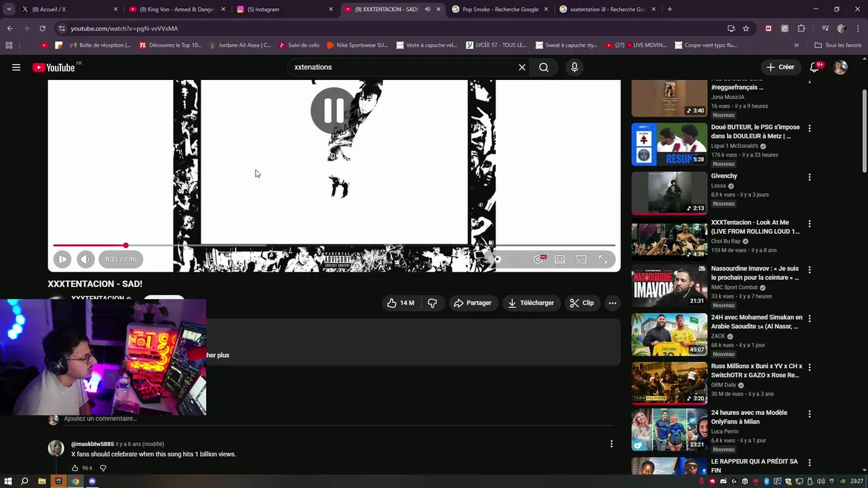Click the magnifying glass search button

click(x=544, y=67)
